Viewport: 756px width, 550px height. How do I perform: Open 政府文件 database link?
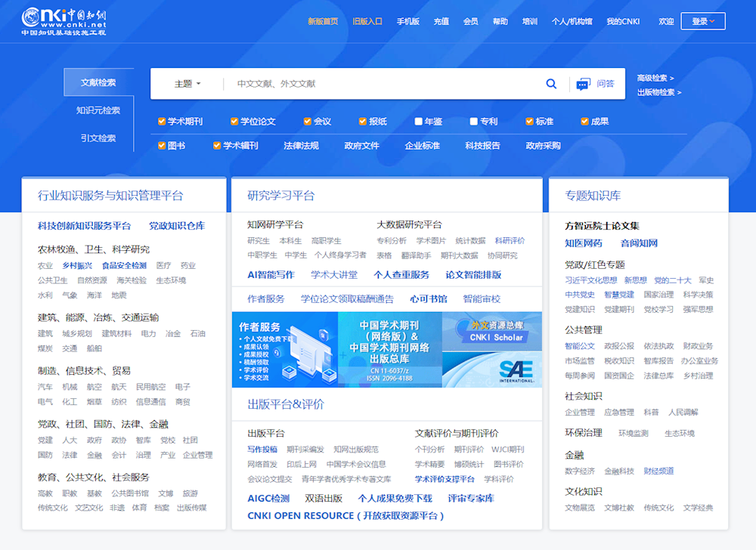coord(361,146)
